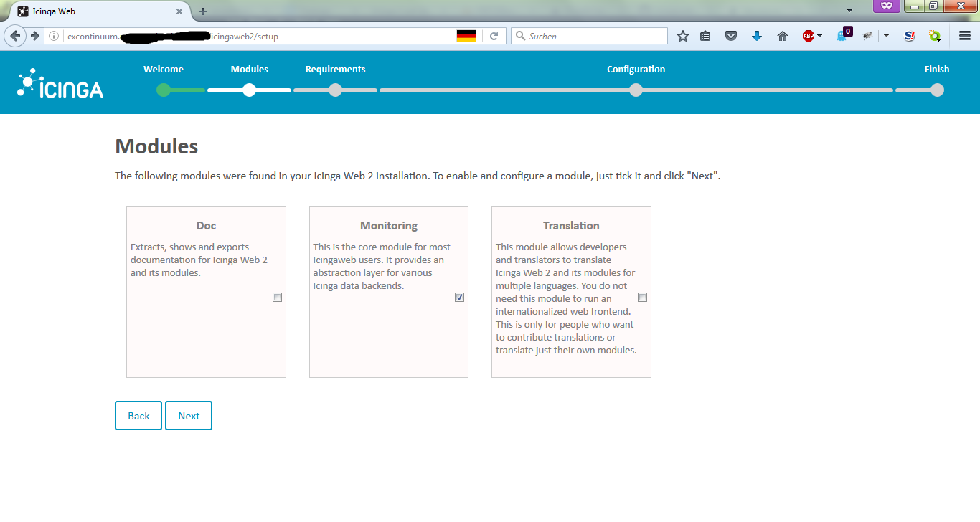Image resolution: width=980 pixels, height=522 pixels.
Task: Save page to Pocket
Action: click(731, 36)
